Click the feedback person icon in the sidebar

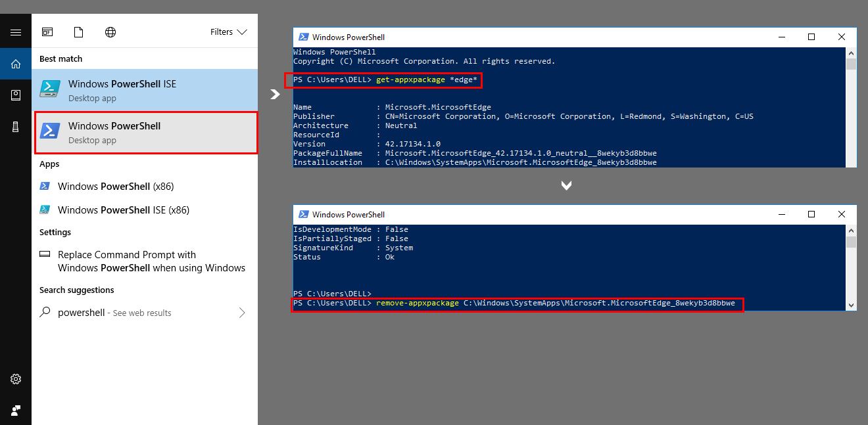point(16,411)
